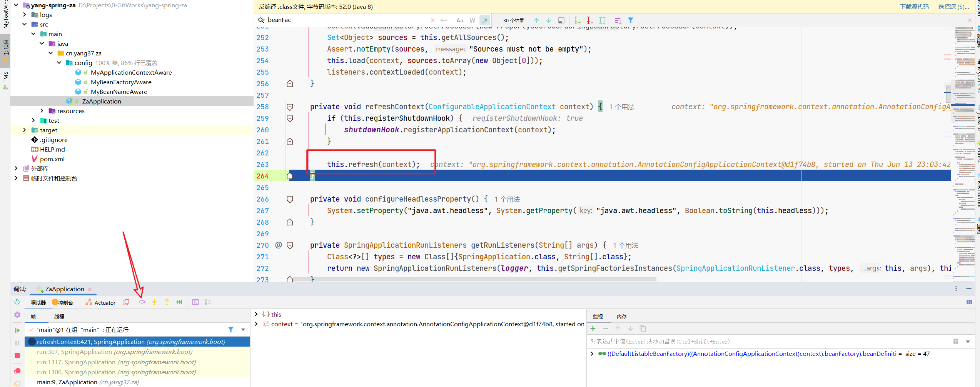Click the debugger layout settings icon

tap(969, 302)
